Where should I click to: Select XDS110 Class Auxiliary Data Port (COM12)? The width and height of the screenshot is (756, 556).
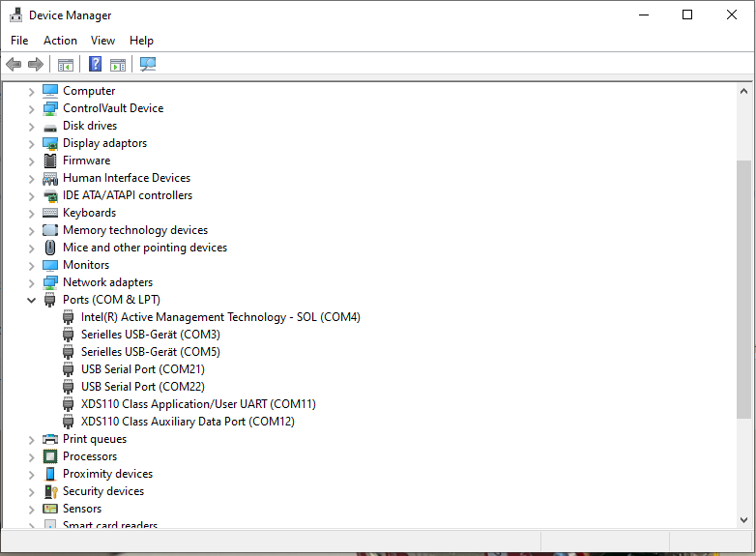coord(188,422)
